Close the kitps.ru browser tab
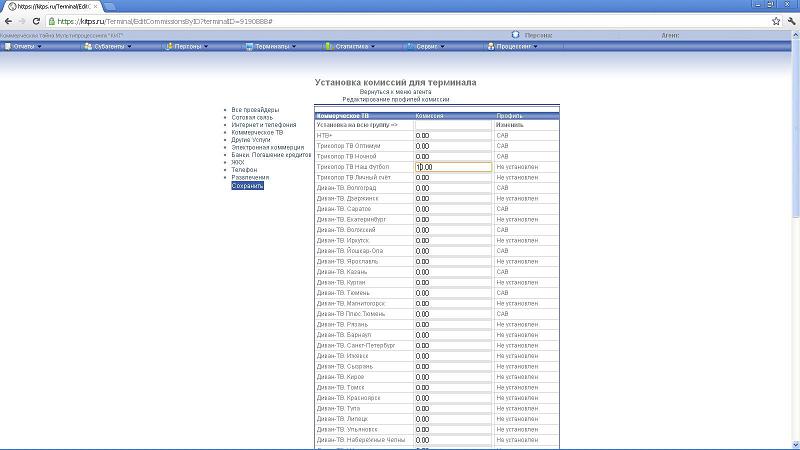This screenshot has height=450, width=800. pyautogui.click(x=95, y=7)
